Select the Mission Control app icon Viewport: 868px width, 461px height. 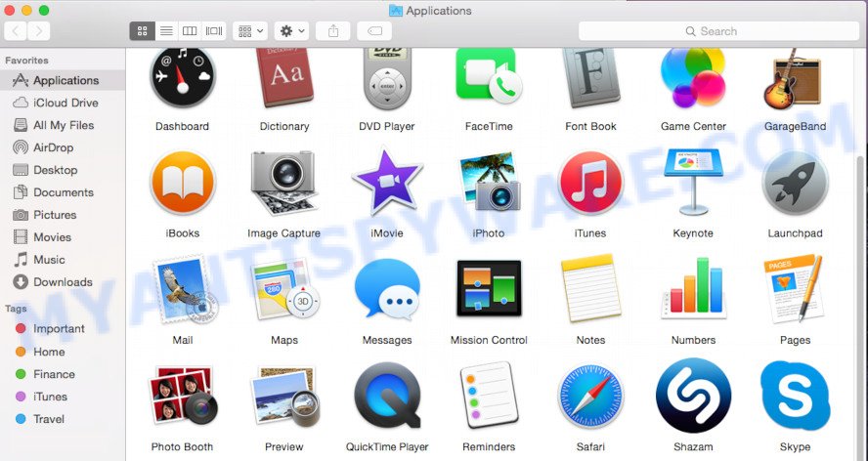(x=489, y=288)
